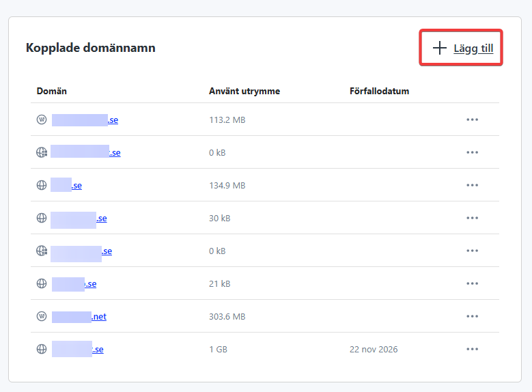Click the WordPress icon in the 113.2 MB row
Viewport: 532px width, 392px height.
click(41, 120)
